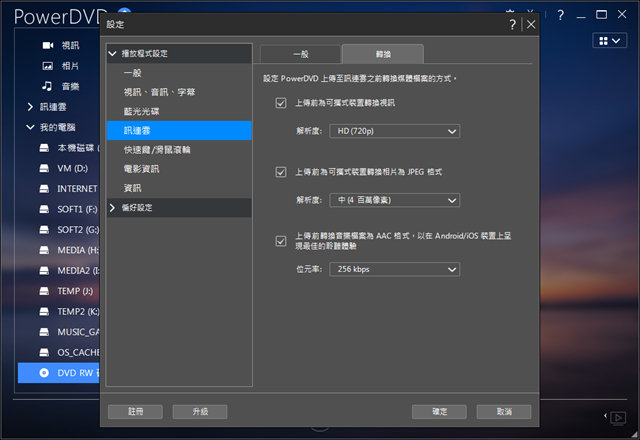Expand the 訊連雲 node in the media sidebar

pyautogui.click(x=30, y=107)
